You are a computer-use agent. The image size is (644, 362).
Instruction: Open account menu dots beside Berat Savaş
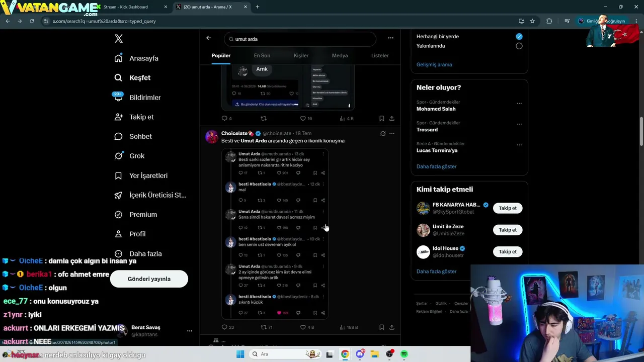(190, 331)
